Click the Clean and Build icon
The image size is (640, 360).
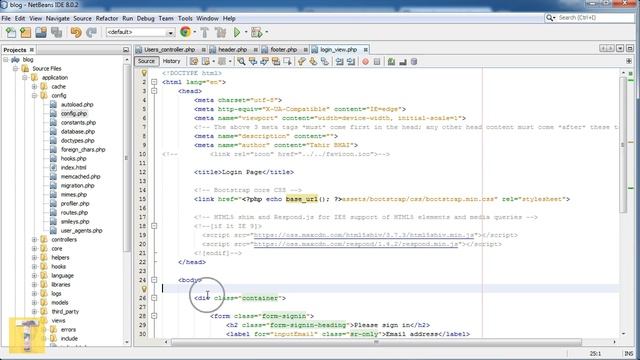click(220, 32)
